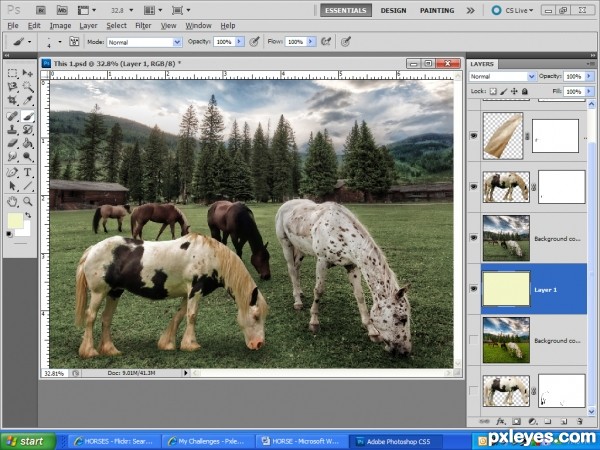Open the Opacity slider arrow in options bar
Screen dimensions: 600x450
[240, 42]
